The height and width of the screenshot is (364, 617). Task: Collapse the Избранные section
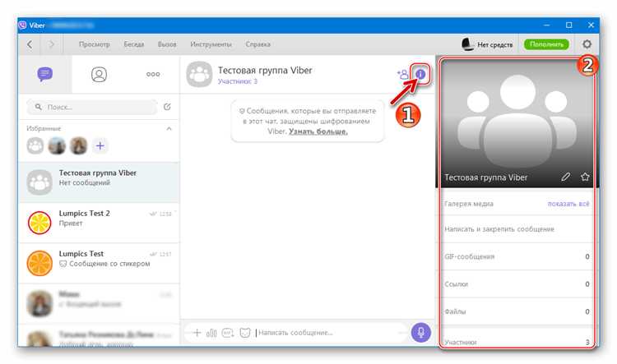tap(169, 128)
